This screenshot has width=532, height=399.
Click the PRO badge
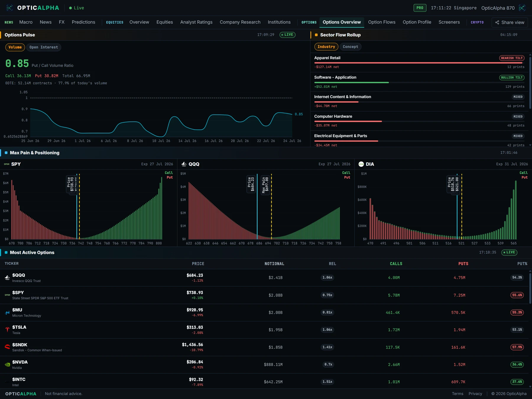(420, 8)
